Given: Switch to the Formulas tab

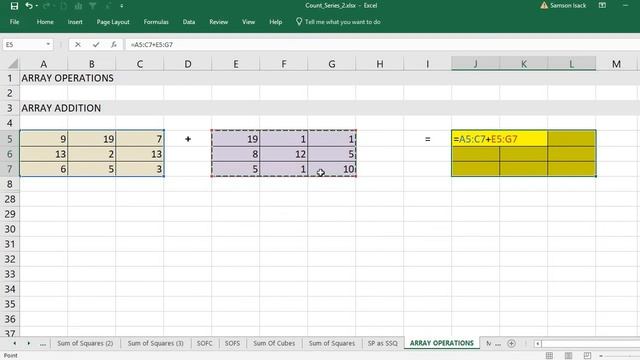Looking at the screenshot, I should click(156, 22).
